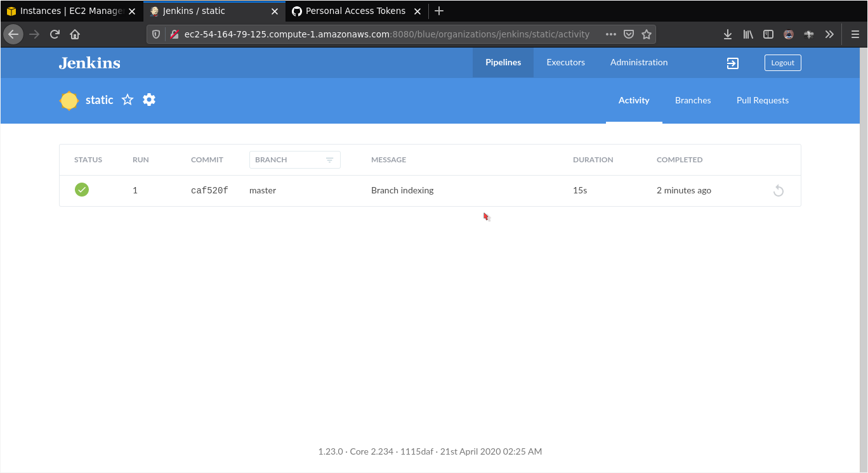868x473 pixels.
Task: Re-run build 1 with replay icon
Action: [x=779, y=191]
